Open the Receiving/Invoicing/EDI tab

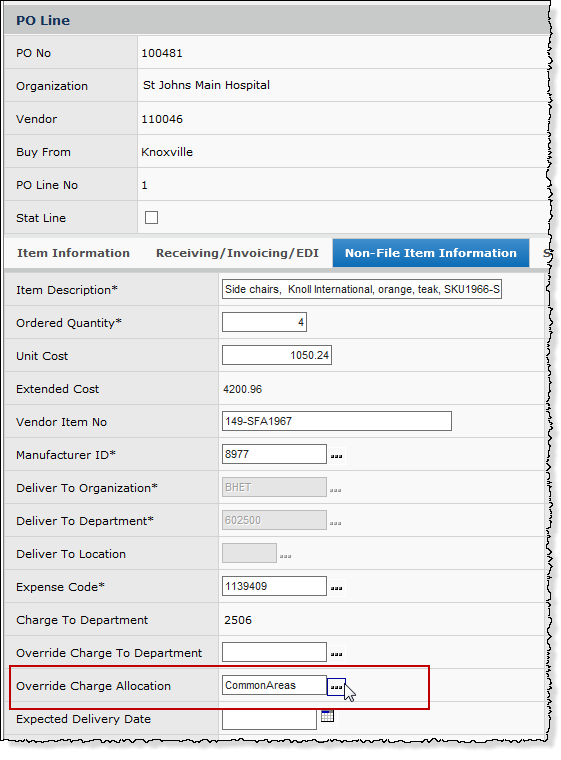pyautogui.click(x=237, y=253)
